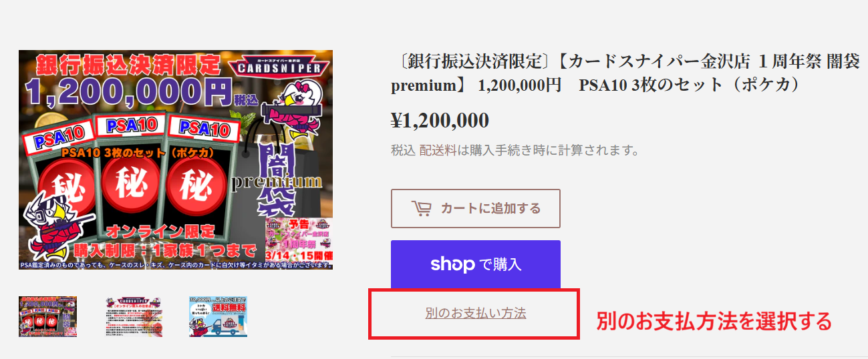Click the ¥1,200,000 price text
This screenshot has height=359, width=868.
(440, 121)
